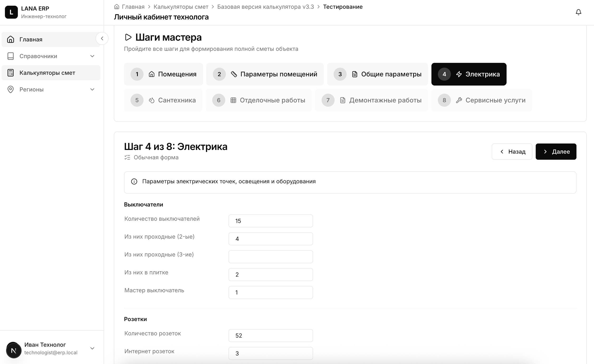Screen dimensions: 594x364
Task: Focus Из них проходные (2-ые) field
Action: 270,239
